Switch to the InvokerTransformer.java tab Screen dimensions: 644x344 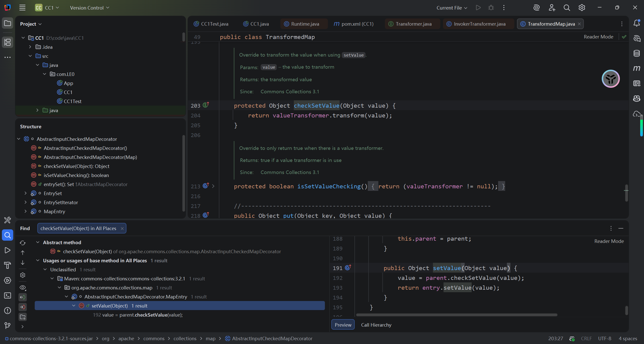[479, 24]
